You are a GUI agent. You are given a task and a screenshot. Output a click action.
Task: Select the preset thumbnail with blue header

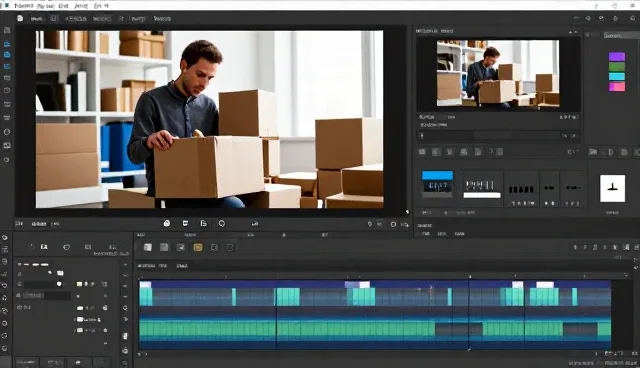pos(437,184)
